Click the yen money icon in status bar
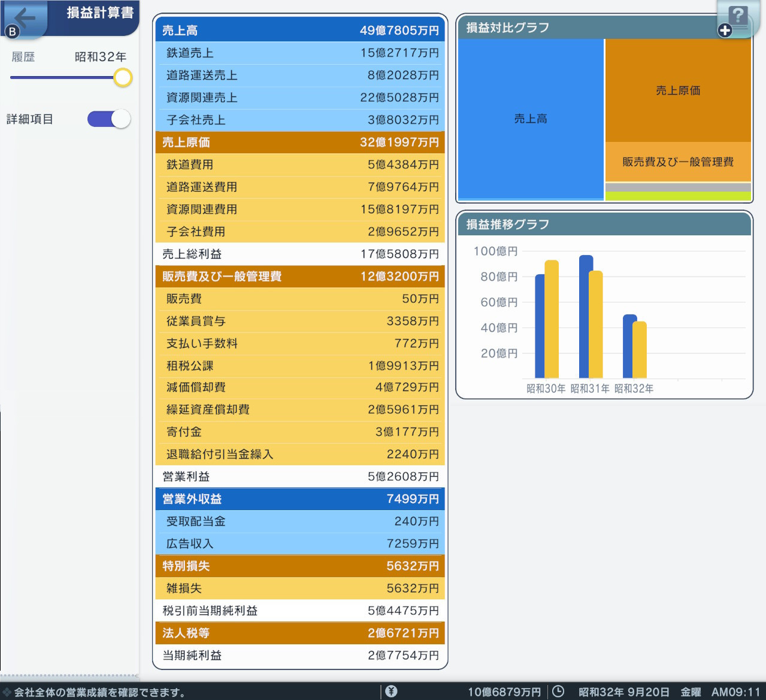Image resolution: width=766 pixels, height=700 pixels. click(391, 692)
